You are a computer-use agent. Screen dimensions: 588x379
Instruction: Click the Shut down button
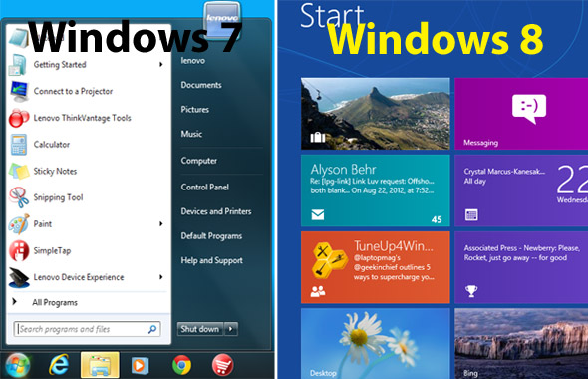pyautogui.click(x=200, y=329)
